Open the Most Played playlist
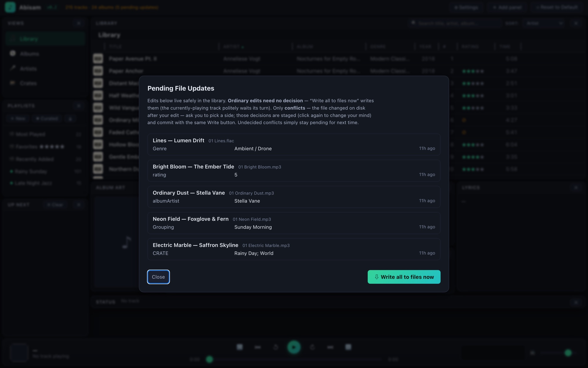 (x=45, y=134)
